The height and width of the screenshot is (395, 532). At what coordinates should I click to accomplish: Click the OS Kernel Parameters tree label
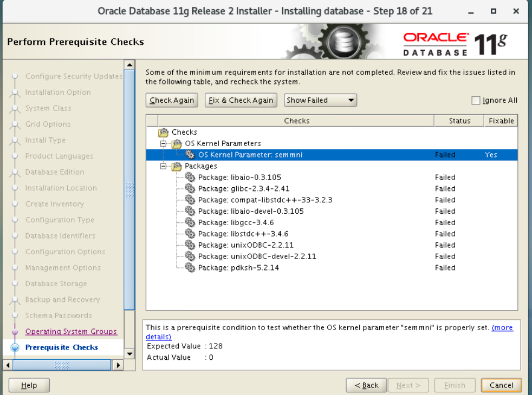pos(223,143)
